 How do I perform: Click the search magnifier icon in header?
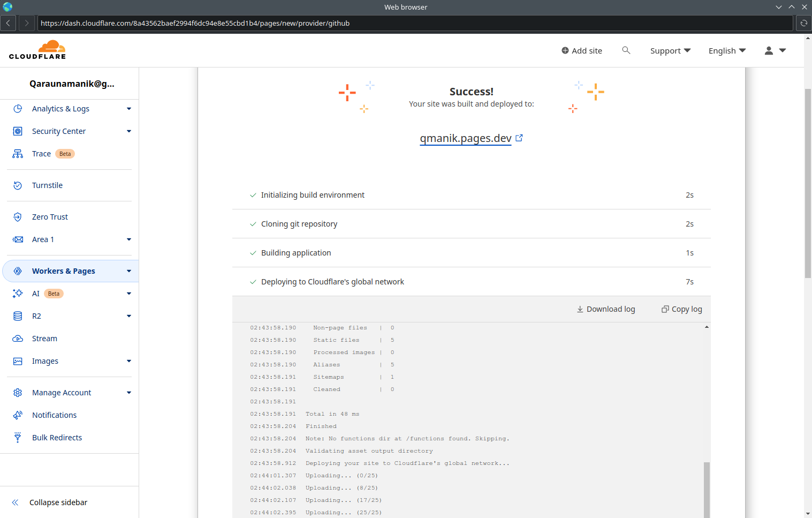pyautogui.click(x=626, y=50)
